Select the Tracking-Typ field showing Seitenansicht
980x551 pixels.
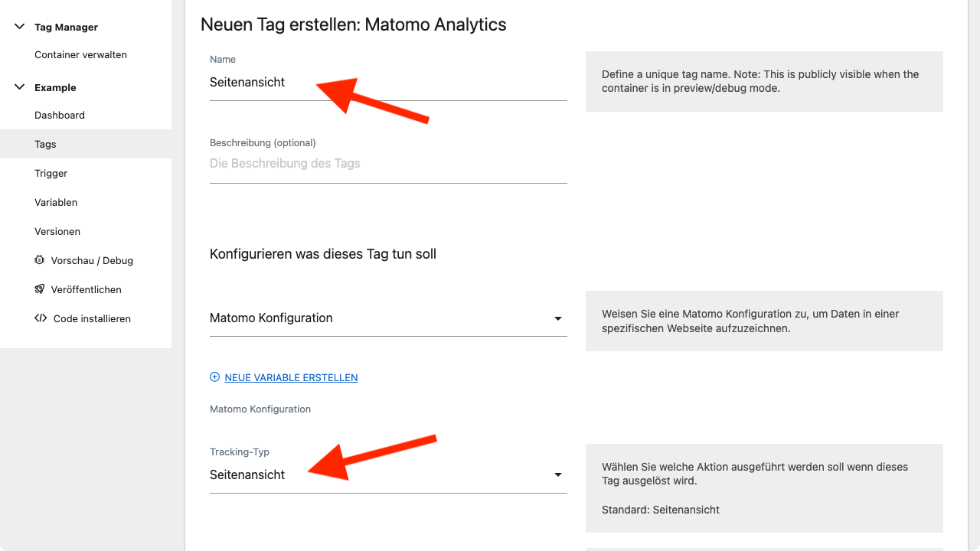coord(388,475)
